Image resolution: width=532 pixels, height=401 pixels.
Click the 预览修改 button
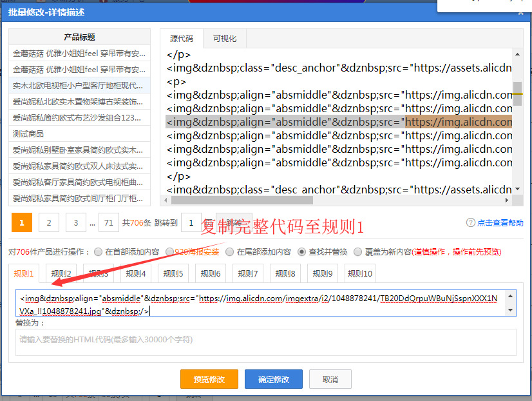[209, 379]
